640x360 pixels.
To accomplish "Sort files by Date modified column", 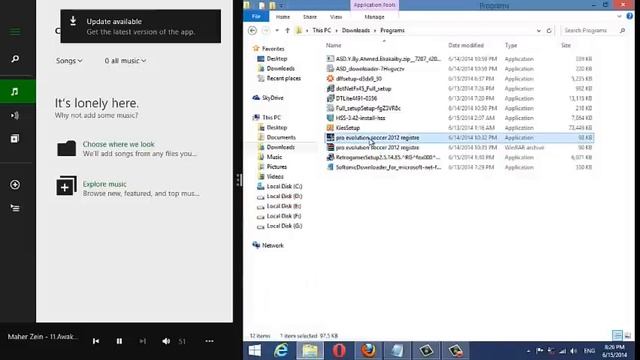I will pos(466,45).
